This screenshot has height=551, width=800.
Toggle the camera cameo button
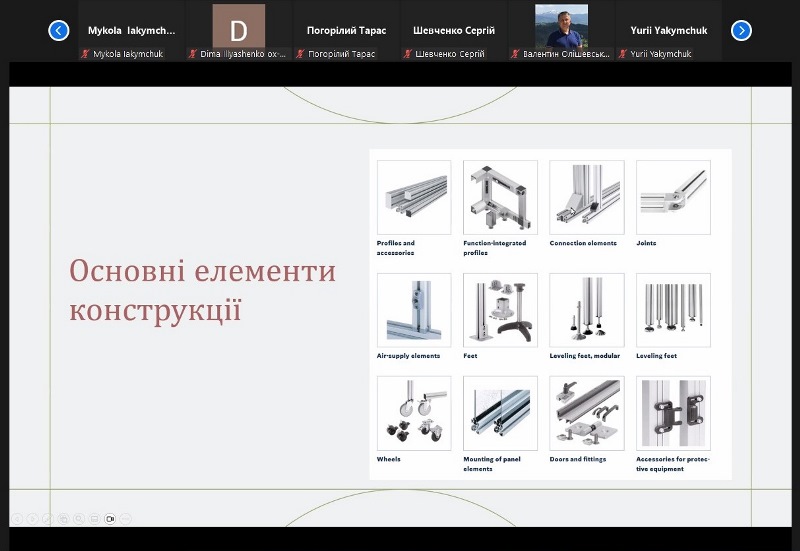pos(110,519)
